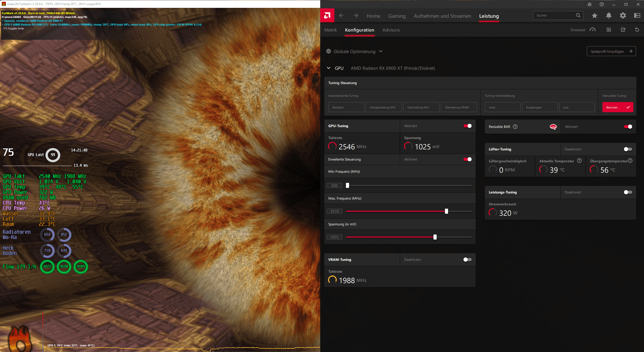Viewport: 644px width, 352px height.
Task: Go forward with the right arrow icon
Action: pos(356,16)
